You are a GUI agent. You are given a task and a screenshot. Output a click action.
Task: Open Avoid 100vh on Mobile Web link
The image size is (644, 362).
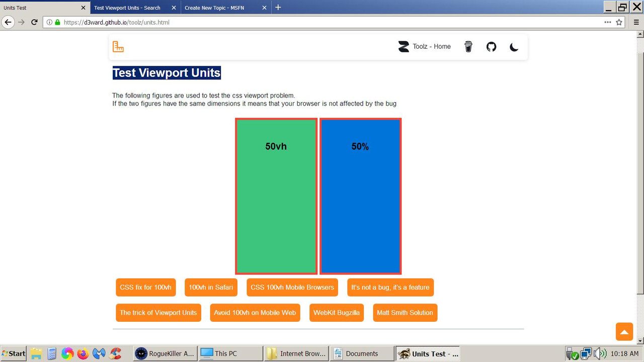tap(255, 313)
